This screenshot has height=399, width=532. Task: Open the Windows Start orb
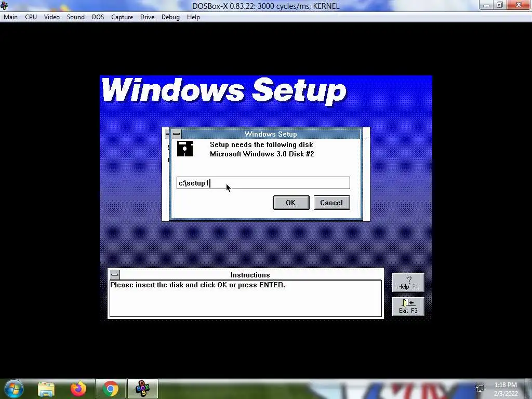click(x=14, y=389)
